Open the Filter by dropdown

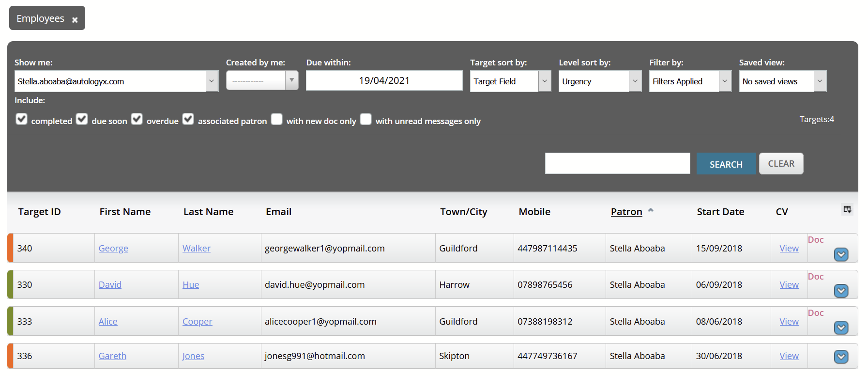pyautogui.click(x=690, y=81)
